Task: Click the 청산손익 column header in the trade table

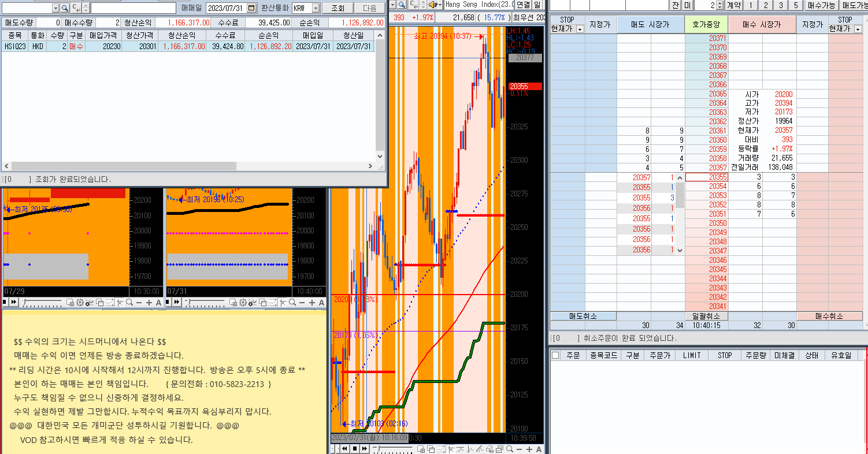Action: click(181, 35)
